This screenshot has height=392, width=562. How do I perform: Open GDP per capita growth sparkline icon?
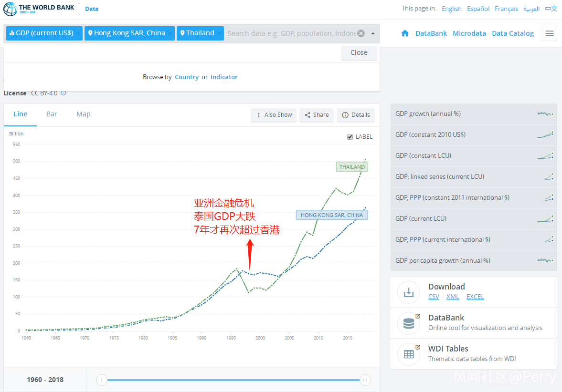[x=545, y=260]
